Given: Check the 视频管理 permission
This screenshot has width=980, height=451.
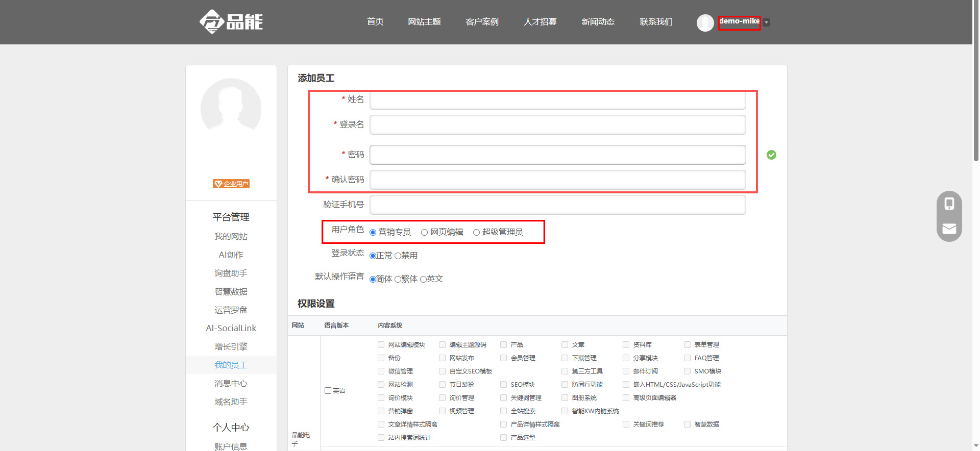Looking at the screenshot, I should (x=442, y=411).
